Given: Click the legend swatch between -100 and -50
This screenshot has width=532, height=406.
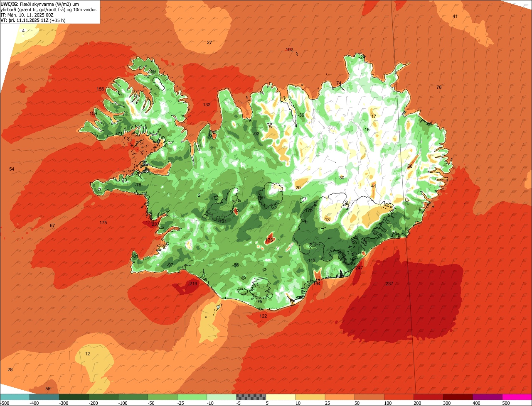Looking at the screenshot, I should (133, 397).
